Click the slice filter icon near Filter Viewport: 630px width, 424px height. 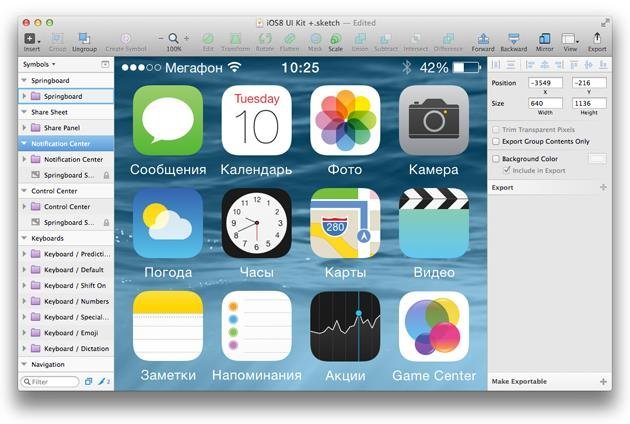point(104,381)
